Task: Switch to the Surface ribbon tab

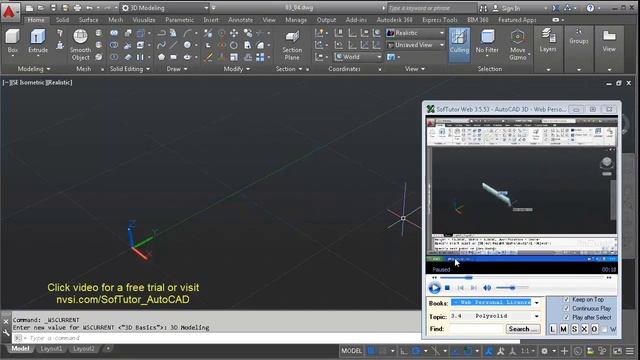Action: click(89, 20)
